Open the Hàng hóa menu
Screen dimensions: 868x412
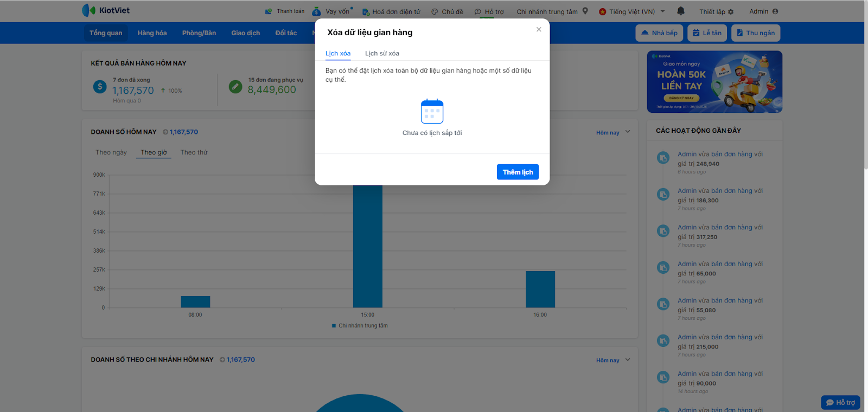click(152, 33)
